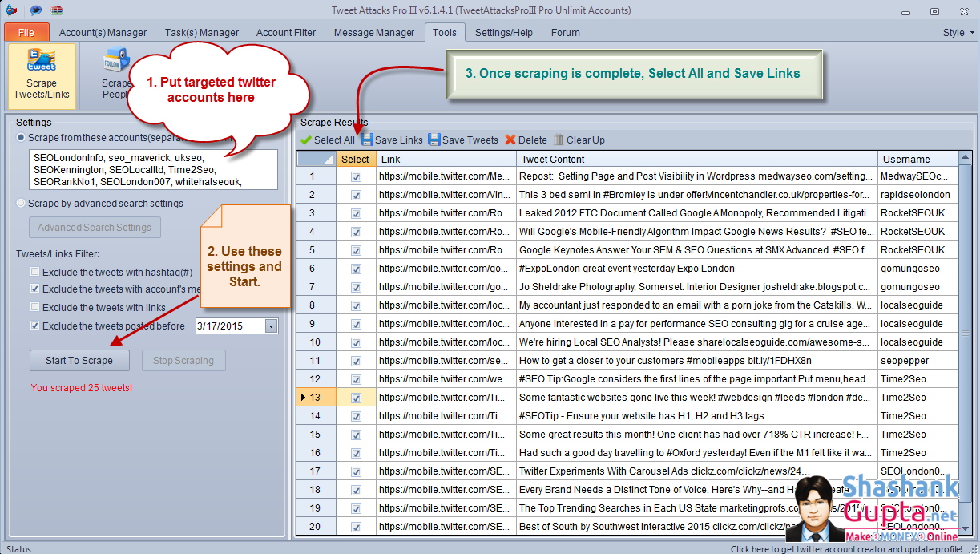Uncheck the Select box in row 5

click(x=356, y=250)
